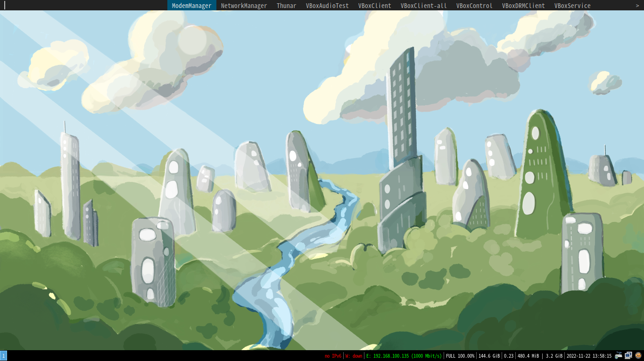Click the Ethernet IP 192.168.100.135 status
Image resolution: width=644 pixels, height=361 pixels.
tap(404, 356)
